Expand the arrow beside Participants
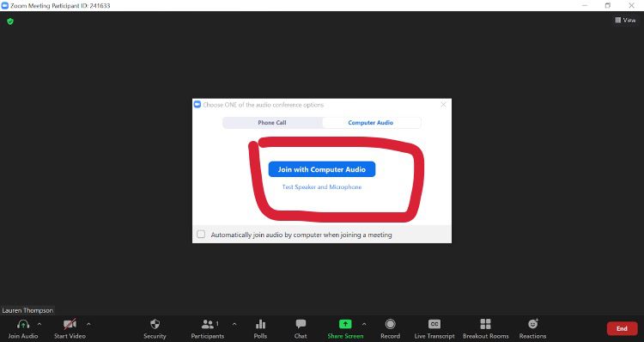This screenshot has height=342, width=644. point(234,324)
